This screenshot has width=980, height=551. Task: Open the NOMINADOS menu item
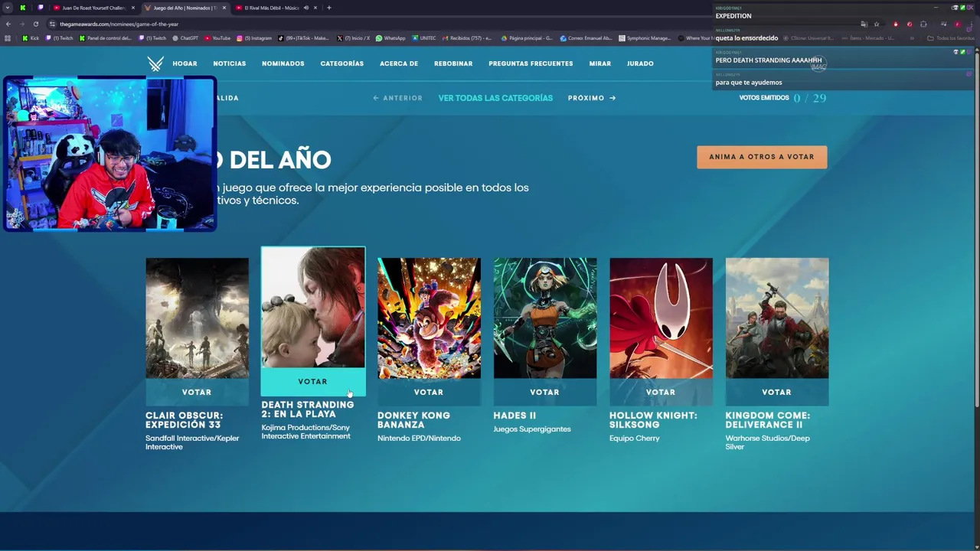click(x=283, y=64)
